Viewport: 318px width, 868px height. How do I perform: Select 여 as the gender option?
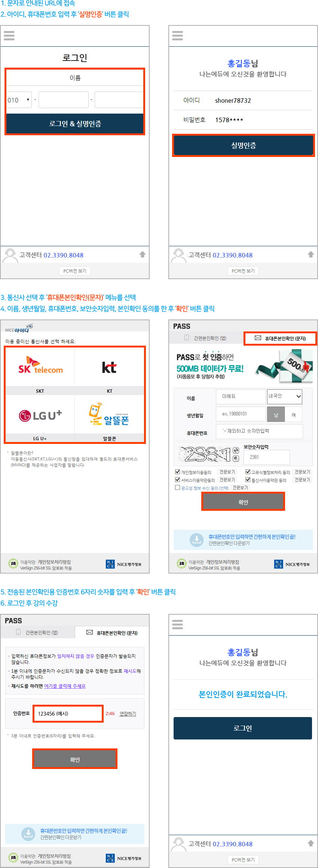pyautogui.click(x=294, y=415)
